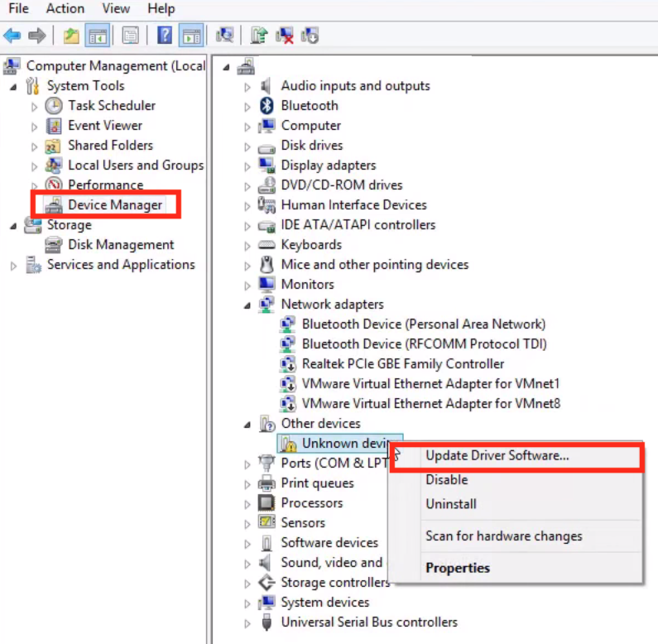
Task: Expand the Sensors category
Action: 247,524
